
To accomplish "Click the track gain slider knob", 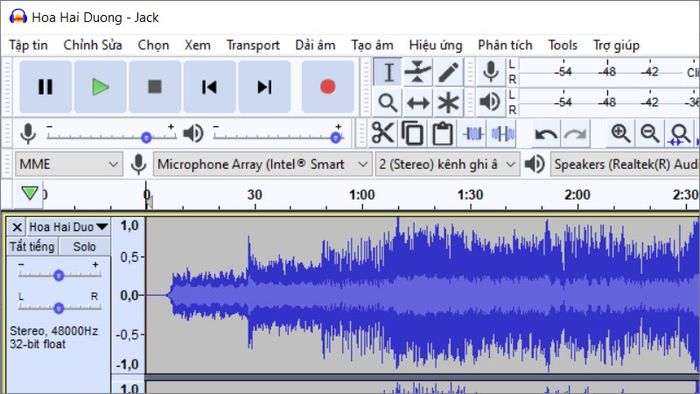I will click(x=58, y=275).
